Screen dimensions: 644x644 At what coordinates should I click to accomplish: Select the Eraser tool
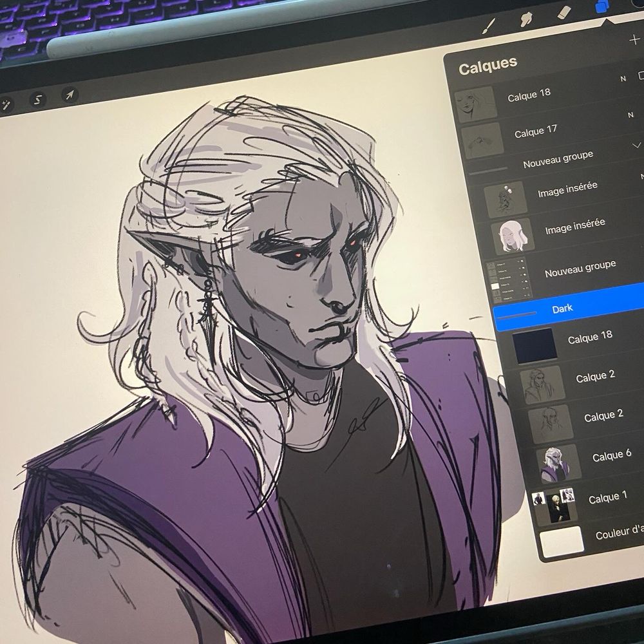[564, 12]
